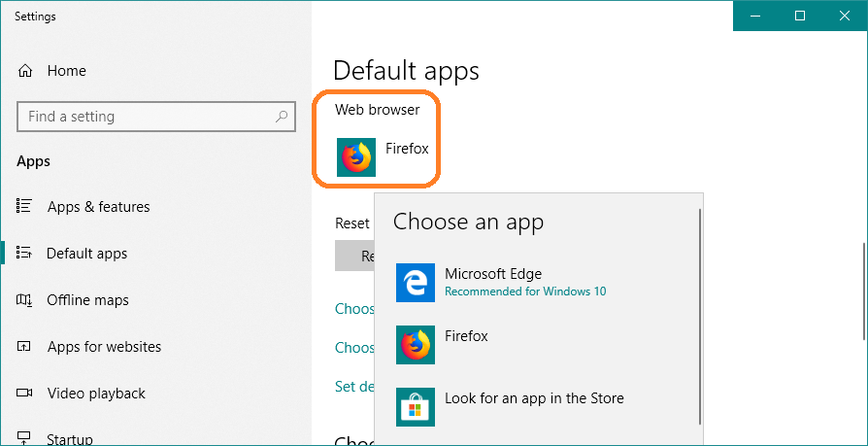Image resolution: width=868 pixels, height=446 pixels.
Task: Click the Apps & features list icon
Action: [24, 207]
